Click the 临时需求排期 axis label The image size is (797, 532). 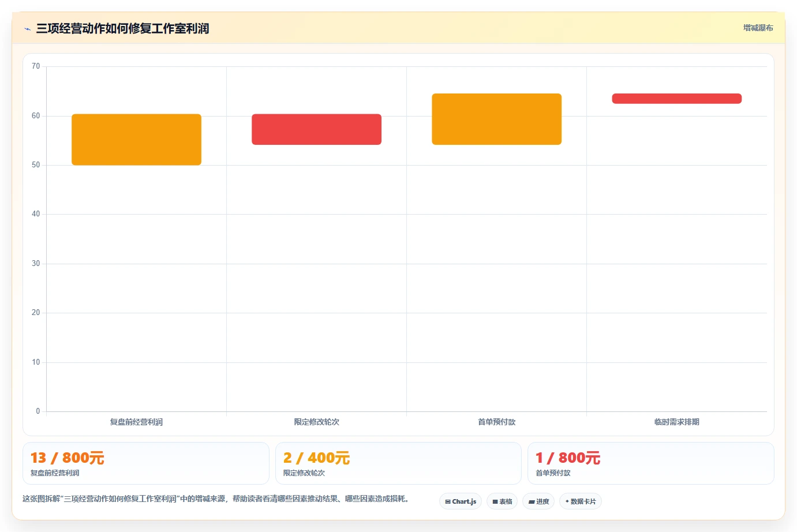coord(676,422)
